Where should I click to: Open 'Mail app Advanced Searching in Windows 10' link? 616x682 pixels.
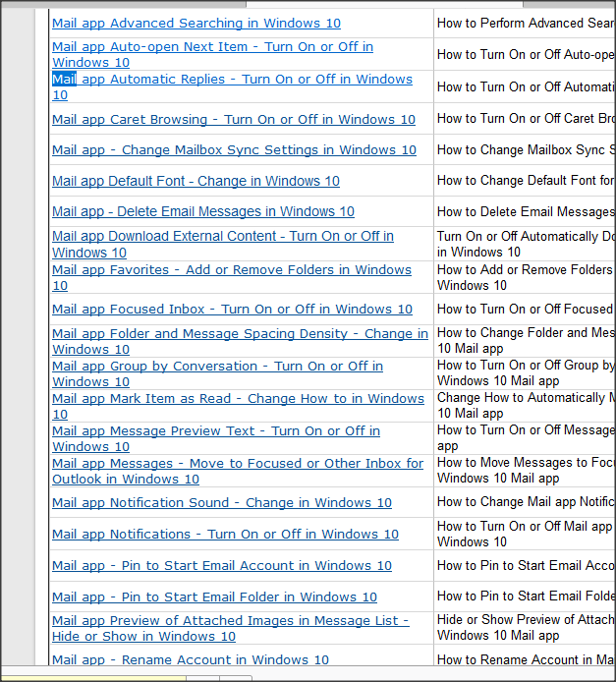point(196,23)
